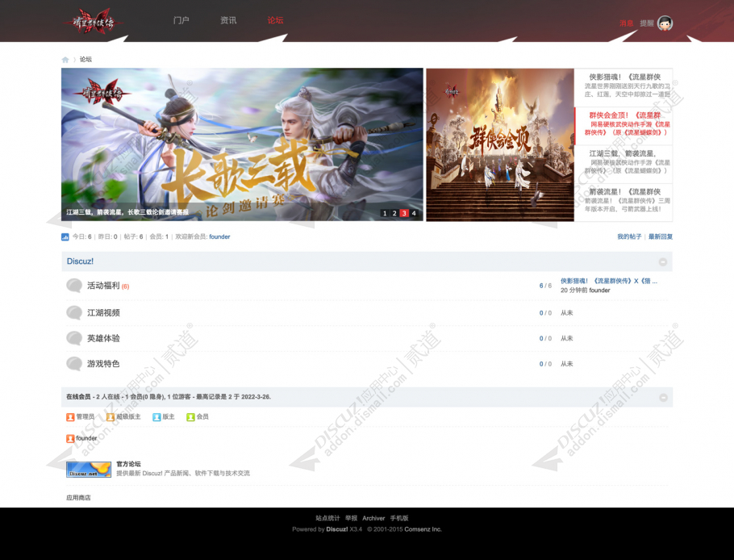Click the 群侠会金顶 side banner image
Viewport: 734px width, 560px height.
pos(500,144)
